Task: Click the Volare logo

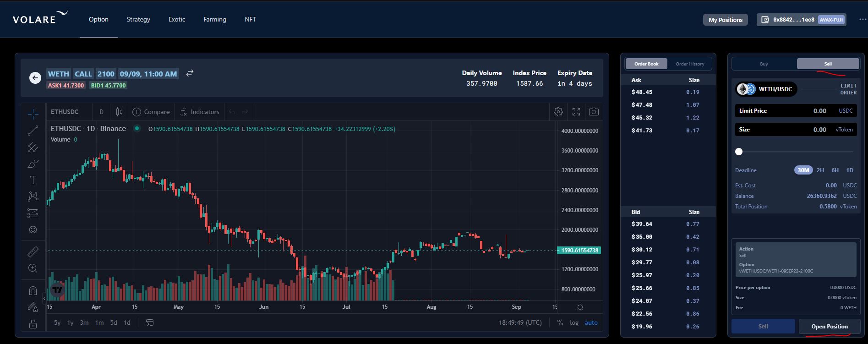Action: pyautogui.click(x=40, y=17)
